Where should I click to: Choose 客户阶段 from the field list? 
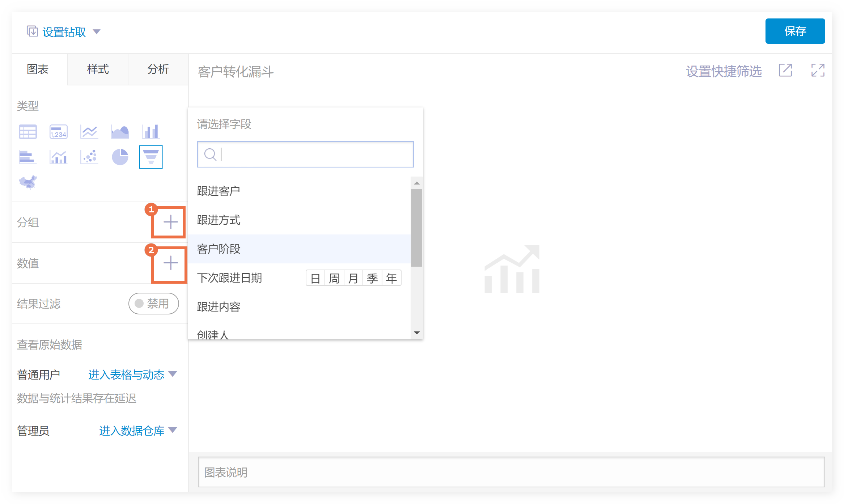pos(219,249)
